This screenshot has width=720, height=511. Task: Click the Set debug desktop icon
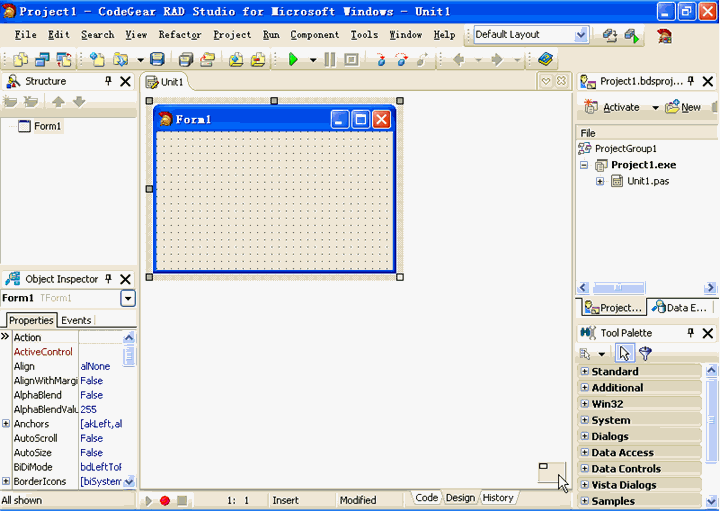(x=632, y=36)
